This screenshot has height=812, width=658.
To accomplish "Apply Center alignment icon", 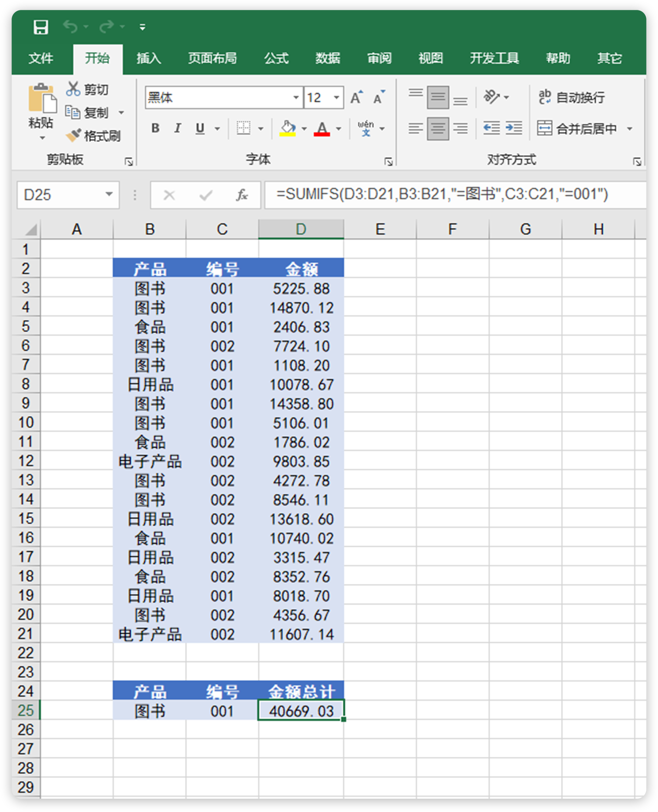I will [x=438, y=128].
